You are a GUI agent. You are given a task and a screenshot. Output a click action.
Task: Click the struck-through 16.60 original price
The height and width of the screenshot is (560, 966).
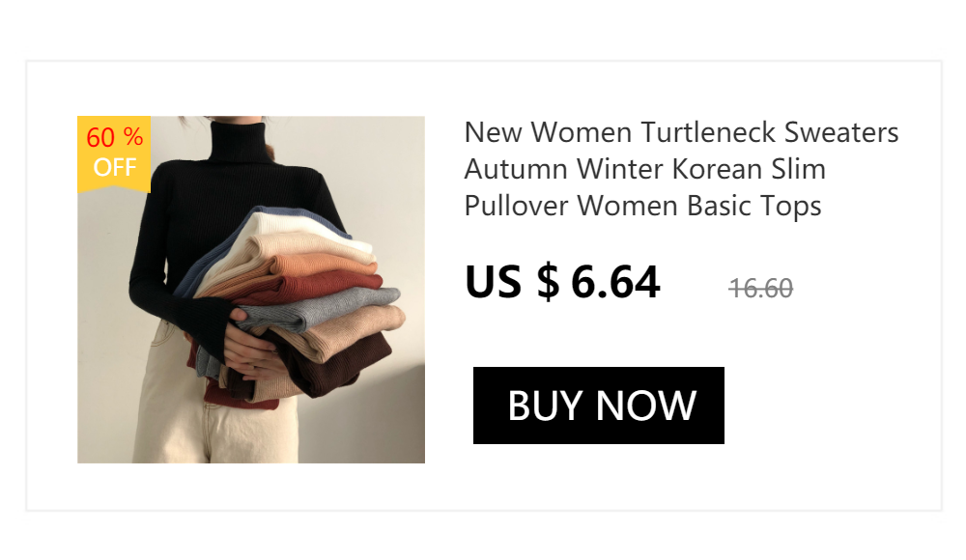[x=761, y=289]
